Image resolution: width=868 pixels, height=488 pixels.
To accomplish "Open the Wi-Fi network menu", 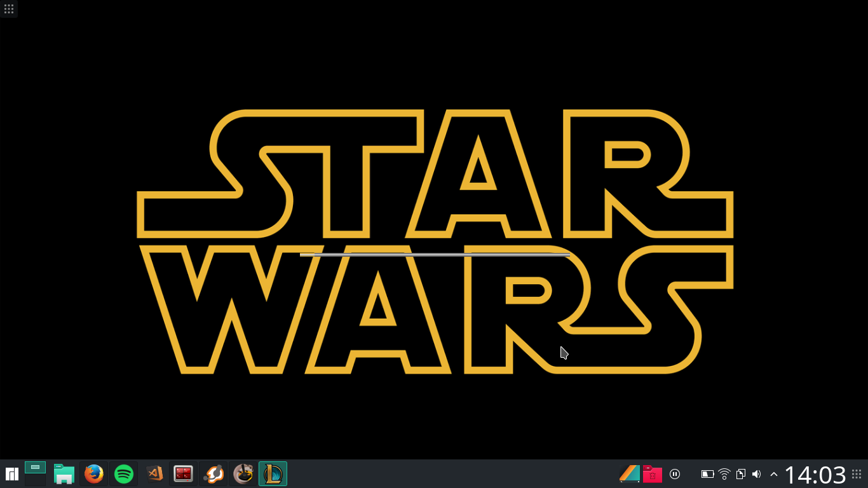I will [x=724, y=474].
